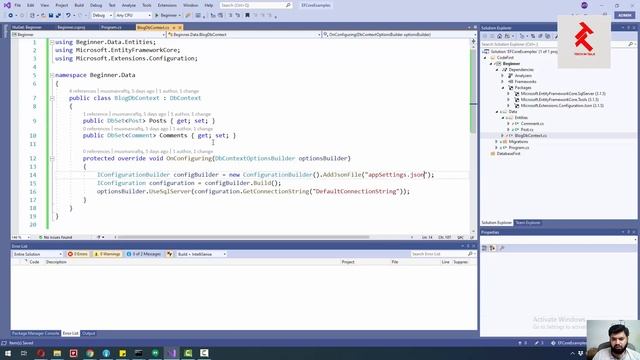
Task: Expand the Analyzers node
Action: point(503,76)
